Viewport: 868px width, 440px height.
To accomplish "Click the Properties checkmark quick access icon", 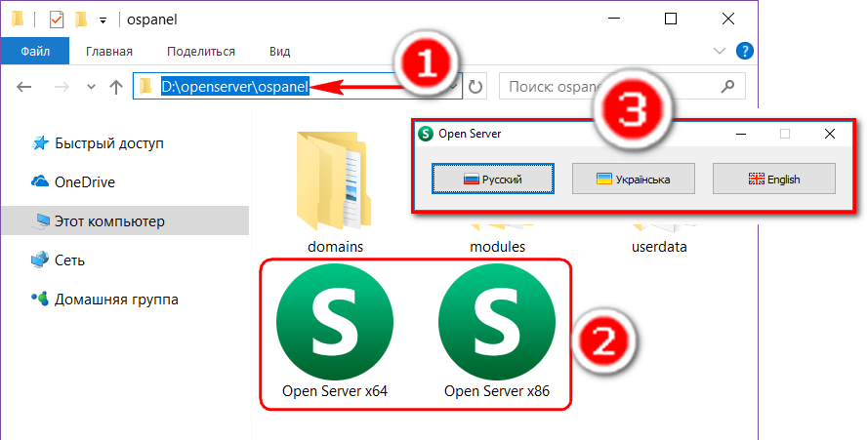I will pos(57,20).
